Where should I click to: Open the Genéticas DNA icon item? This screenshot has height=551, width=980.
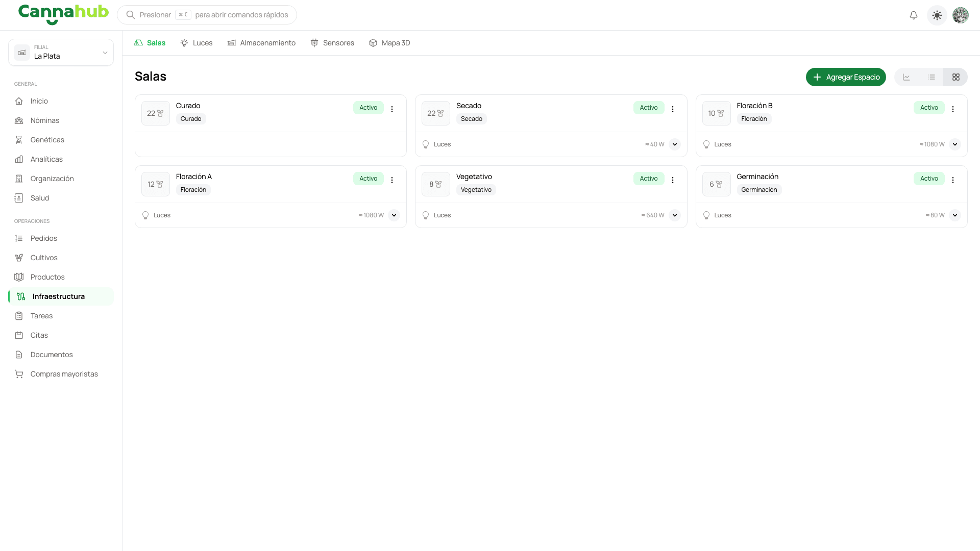tap(61, 140)
